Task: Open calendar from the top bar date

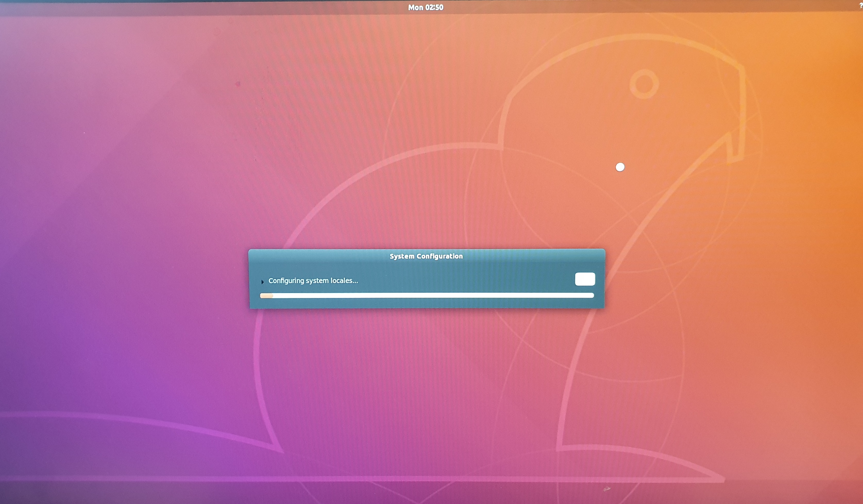Action: click(425, 7)
